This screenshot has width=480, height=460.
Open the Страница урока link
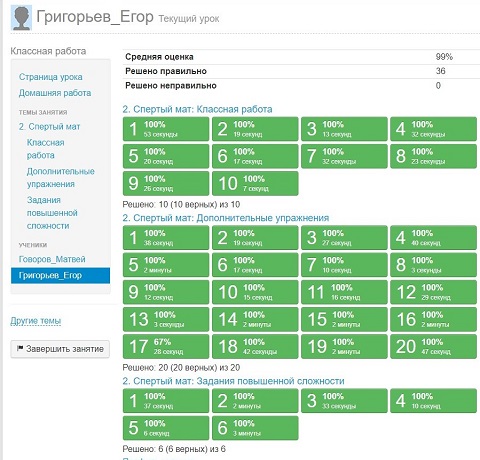coord(51,77)
